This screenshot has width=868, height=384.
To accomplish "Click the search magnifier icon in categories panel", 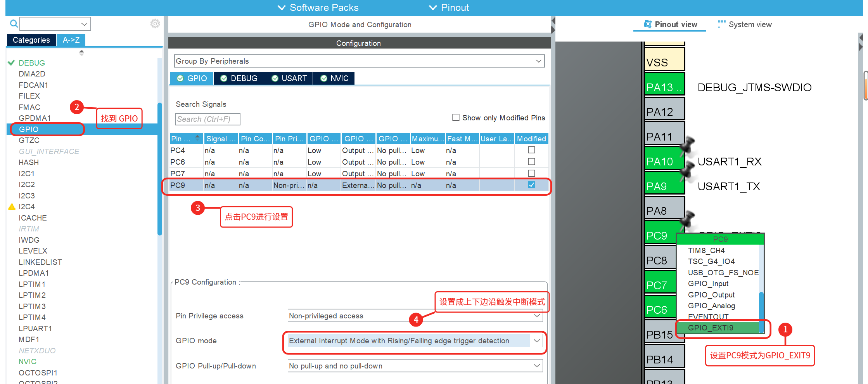I will pyautogui.click(x=14, y=24).
